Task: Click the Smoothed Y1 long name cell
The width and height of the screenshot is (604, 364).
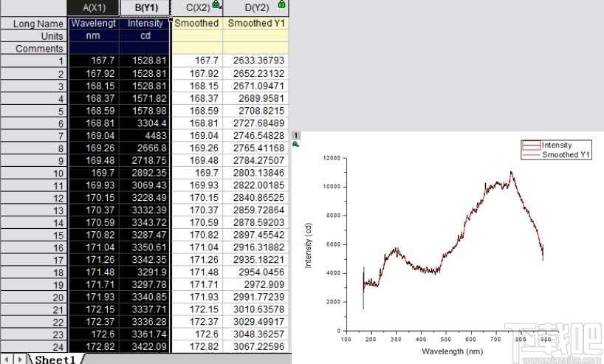Action: (x=255, y=23)
